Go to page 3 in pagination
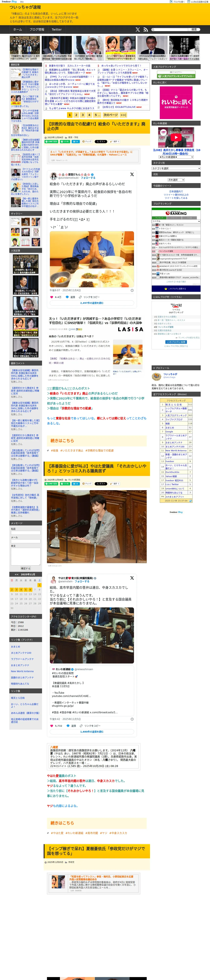Viewport: 210px width, 980px height. pyautogui.click(x=83, y=115)
